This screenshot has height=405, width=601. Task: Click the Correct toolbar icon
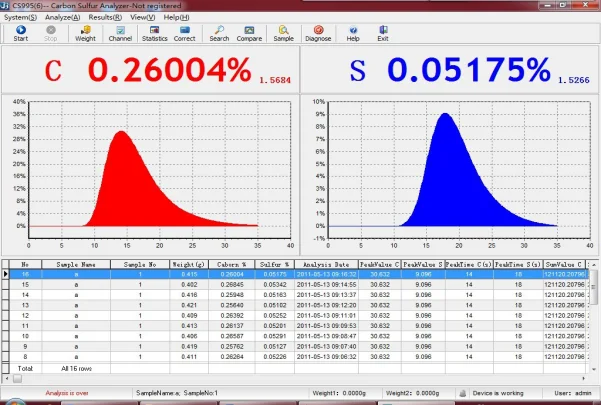(184, 33)
